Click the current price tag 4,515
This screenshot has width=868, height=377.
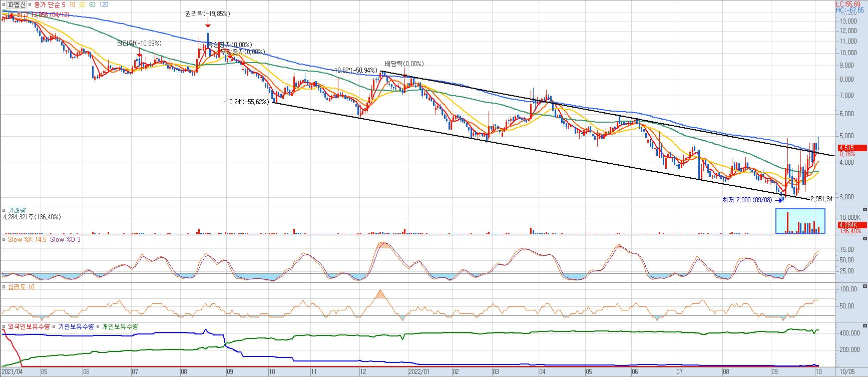tap(851, 148)
